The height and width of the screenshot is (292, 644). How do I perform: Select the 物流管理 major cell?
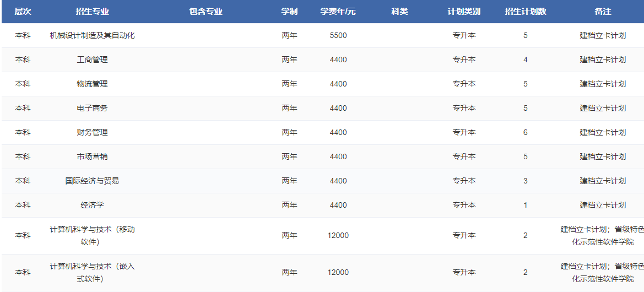92,84
